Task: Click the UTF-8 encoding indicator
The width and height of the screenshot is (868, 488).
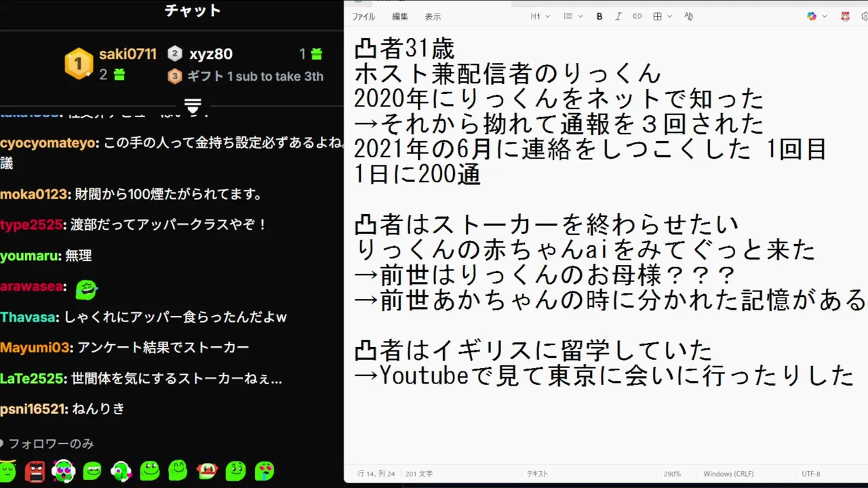Action: 811,474
